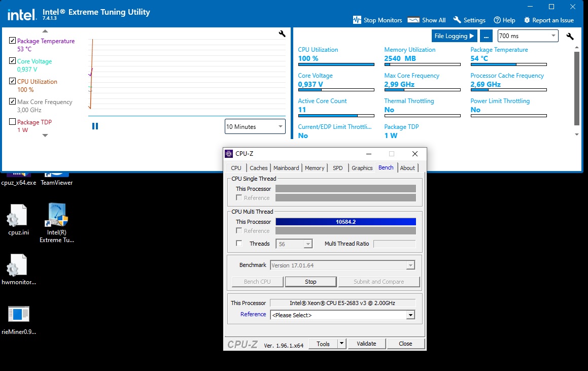This screenshot has height=371, width=588.
Task: Select rieMiner0.9 desktop icon
Action: coord(18,319)
